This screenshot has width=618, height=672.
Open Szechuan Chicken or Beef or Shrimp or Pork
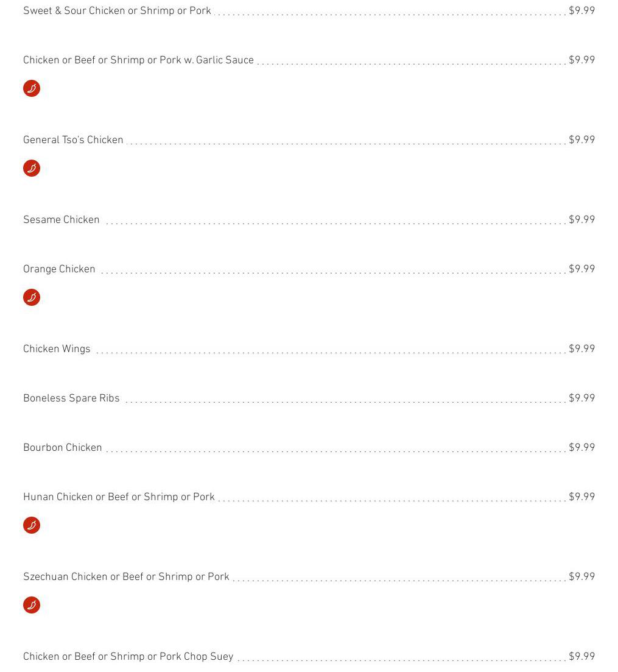pyautogui.click(x=126, y=577)
